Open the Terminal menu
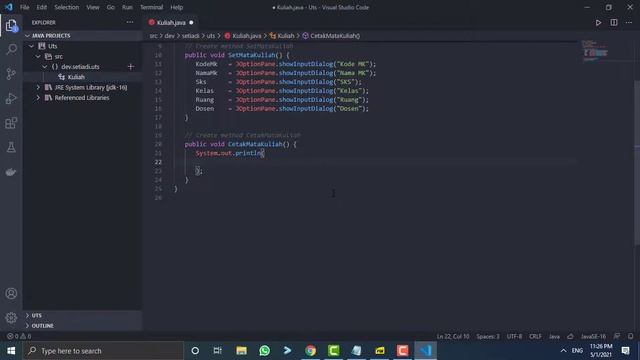Image resolution: width=640 pixels, height=360 pixels. click(151, 7)
